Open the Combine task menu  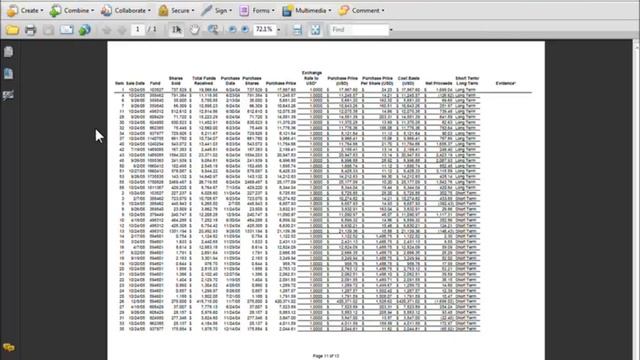pyautogui.click(x=72, y=11)
